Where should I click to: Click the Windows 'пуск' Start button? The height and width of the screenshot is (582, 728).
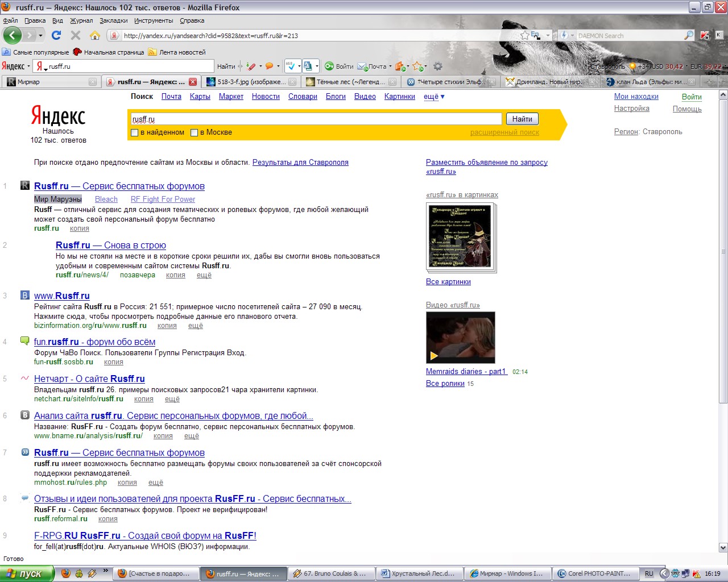(x=27, y=573)
